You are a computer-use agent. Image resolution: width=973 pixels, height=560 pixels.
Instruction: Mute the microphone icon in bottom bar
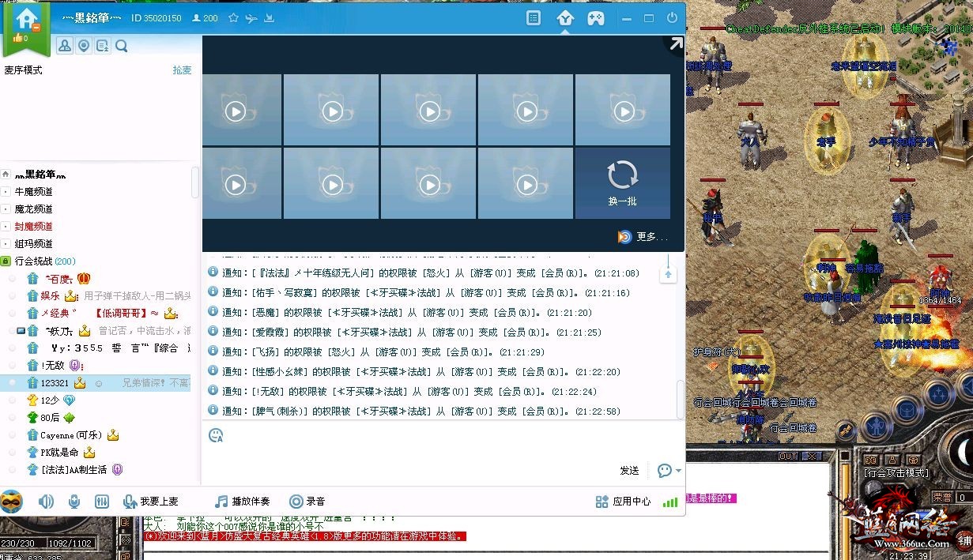tap(74, 502)
